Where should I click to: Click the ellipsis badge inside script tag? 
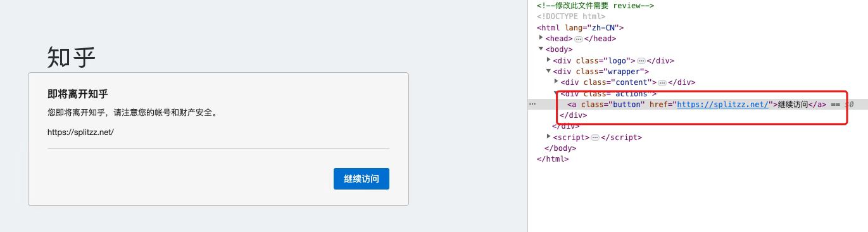(x=594, y=138)
